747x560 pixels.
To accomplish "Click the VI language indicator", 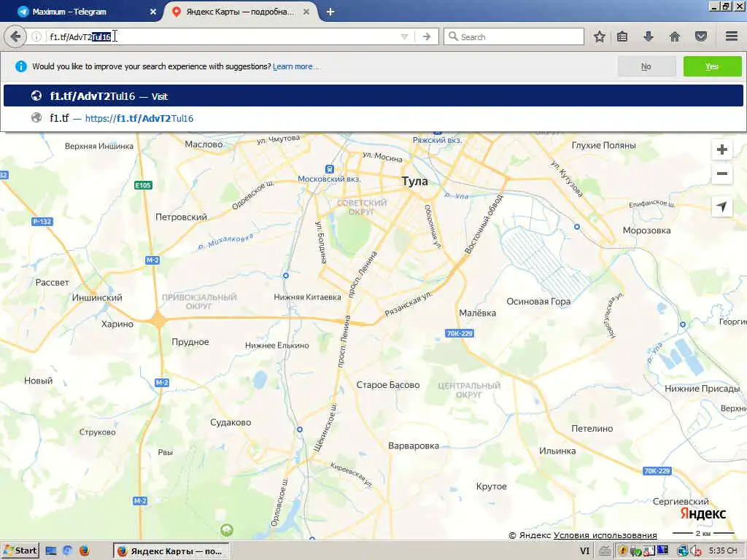I will [584, 551].
